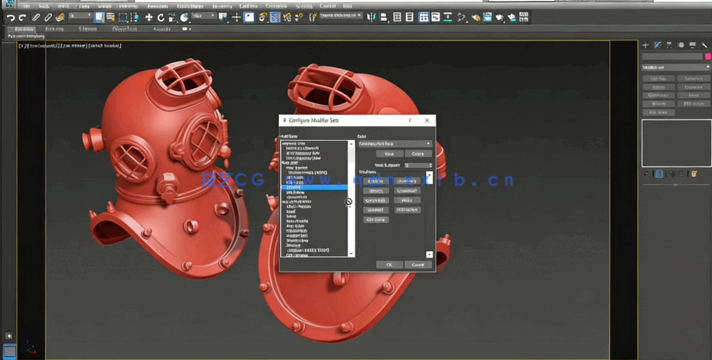Click Remove Modifier trash icon below stack
The image size is (712, 360).
click(x=682, y=174)
